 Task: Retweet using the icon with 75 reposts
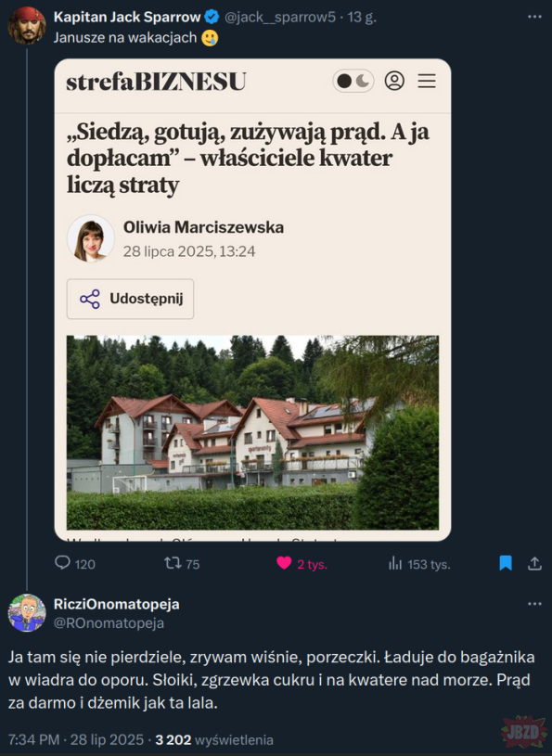pos(173,563)
